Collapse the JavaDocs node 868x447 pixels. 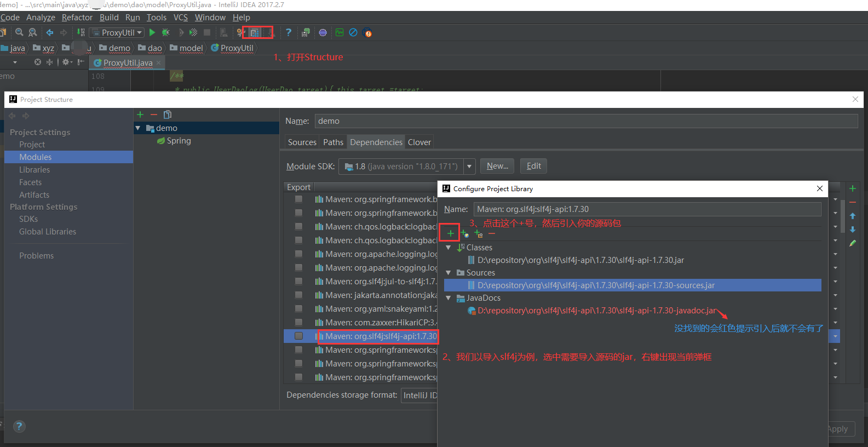[x=449, y=298]
